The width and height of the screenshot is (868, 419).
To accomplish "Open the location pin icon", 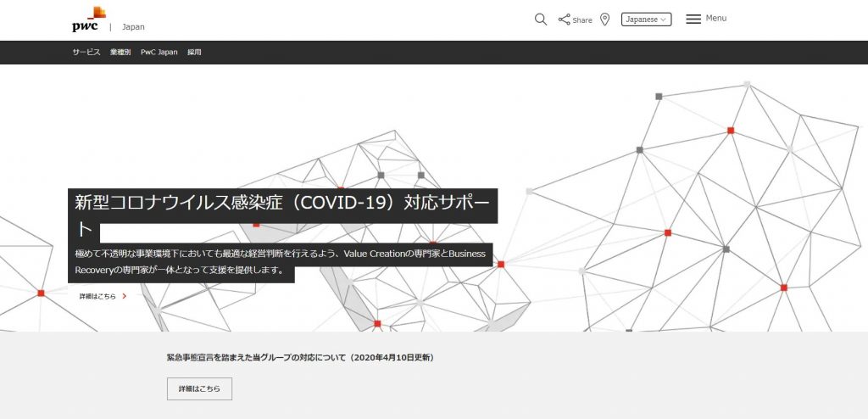I will tap(605, 20).
